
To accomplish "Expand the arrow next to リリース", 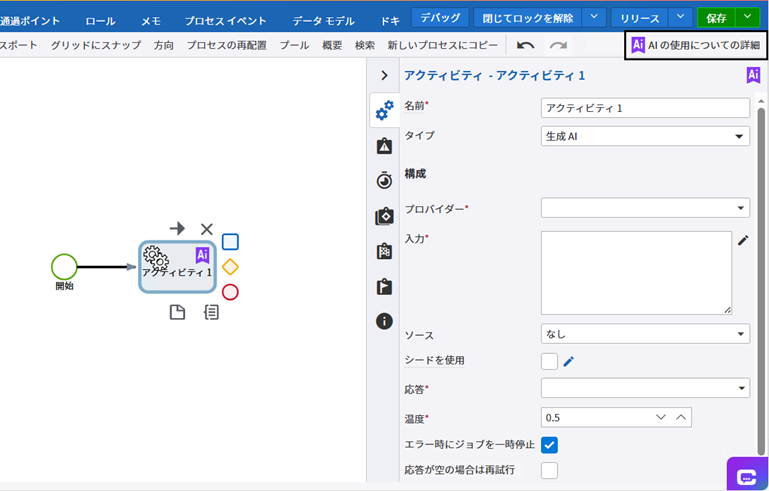I will pos(680,18).
